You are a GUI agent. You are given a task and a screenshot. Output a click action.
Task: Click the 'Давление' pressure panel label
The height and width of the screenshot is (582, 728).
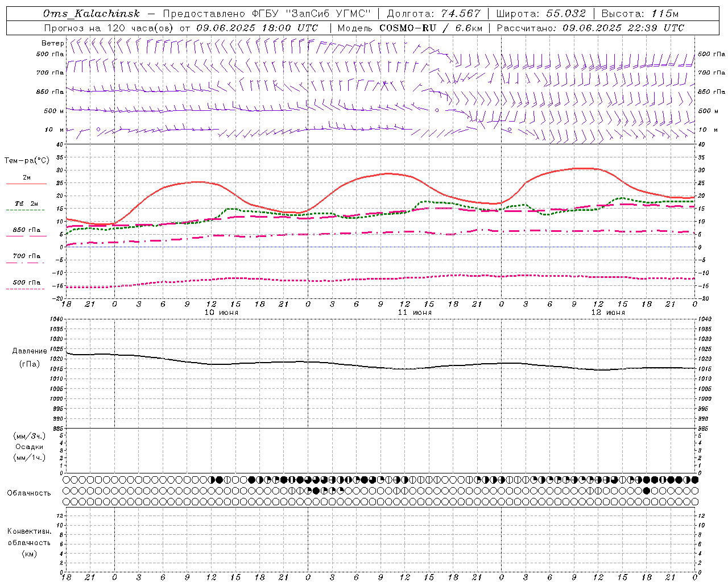click(30, 351)
